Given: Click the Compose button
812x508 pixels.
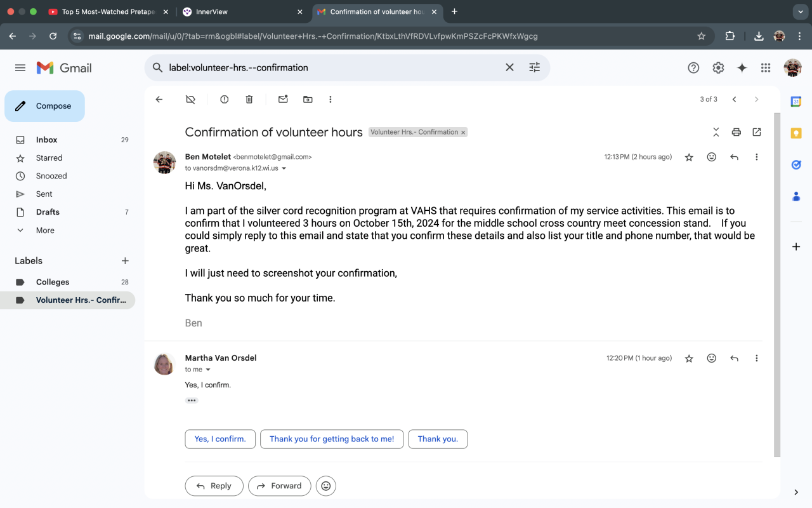Looking at the screenshot, I should (x=44, y=106).
